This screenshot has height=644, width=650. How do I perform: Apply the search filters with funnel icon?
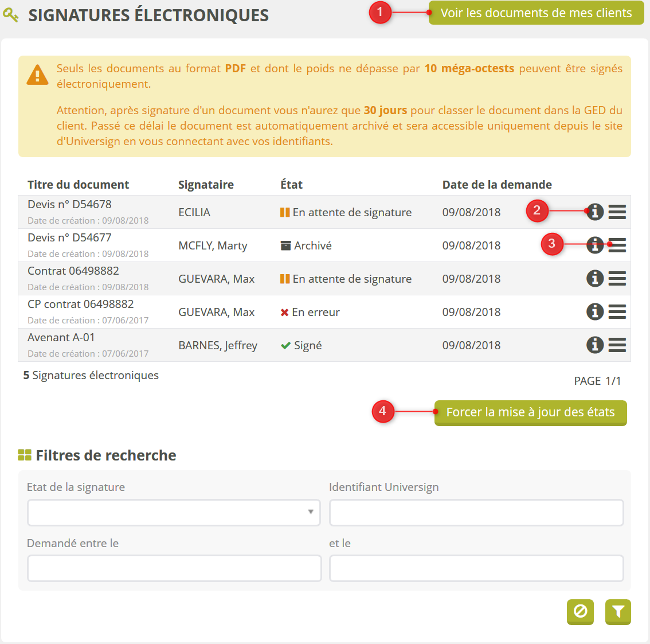pos(618,611)
